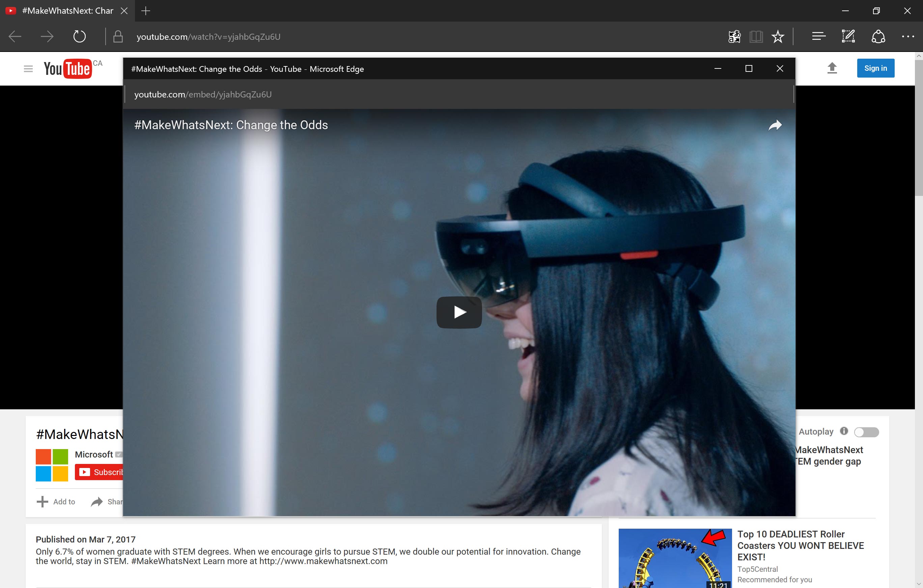The width and height of the screenshot is (923, 588).
Task: Go back using the browser back arrow
Action: [x=15, y=37]
